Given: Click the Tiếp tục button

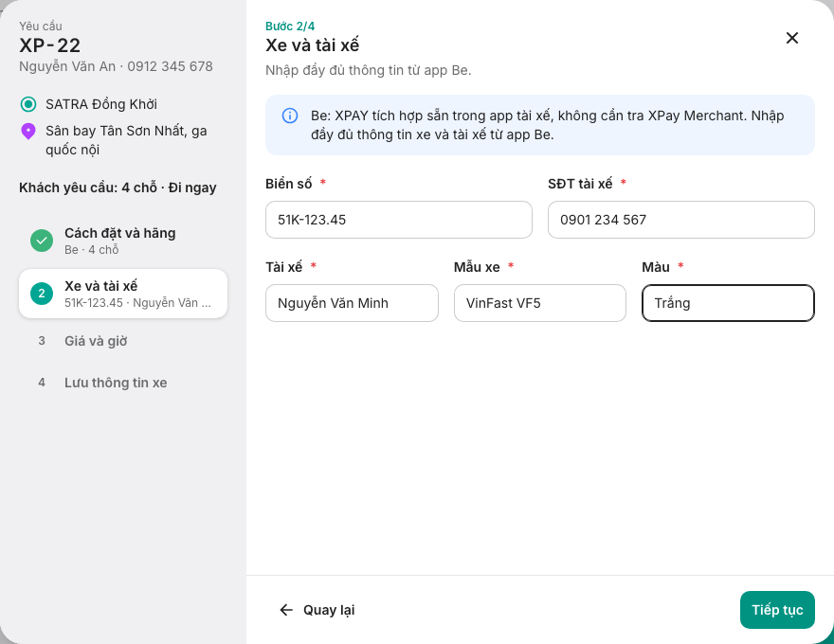Looking at the screenshot, I should 777,610.
